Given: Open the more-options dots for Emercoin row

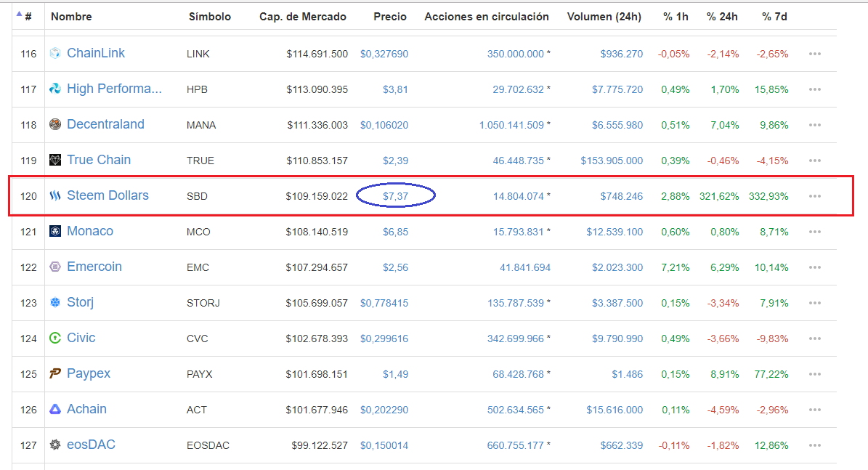Looking at the screenshot, I should [x=815, y=267].
